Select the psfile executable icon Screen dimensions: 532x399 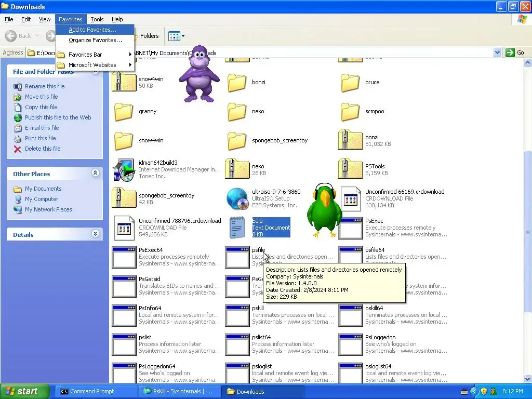pos(237,258)
